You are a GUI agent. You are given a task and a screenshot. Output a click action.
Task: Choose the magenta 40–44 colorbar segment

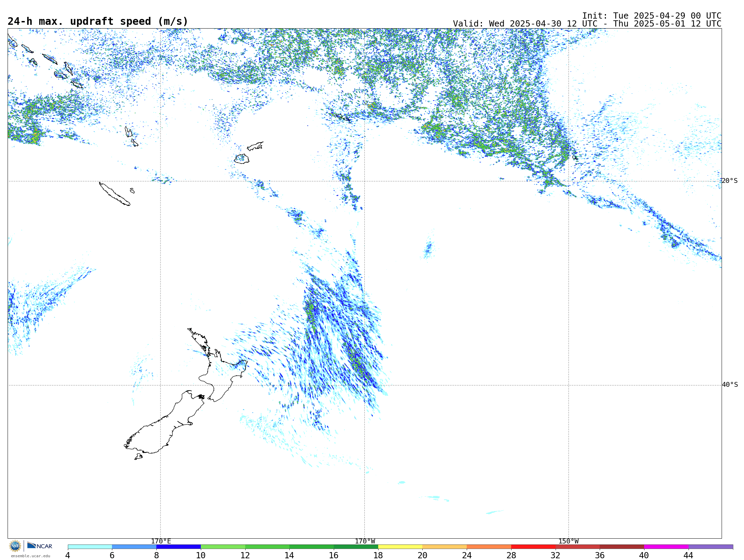point(666,547)
